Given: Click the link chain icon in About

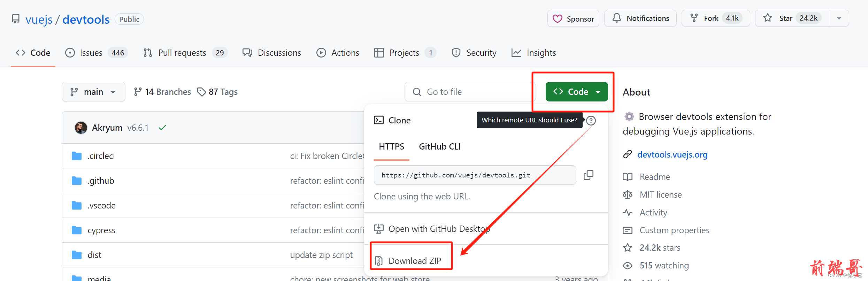Looking at the screenshot, I should [628, 154].
